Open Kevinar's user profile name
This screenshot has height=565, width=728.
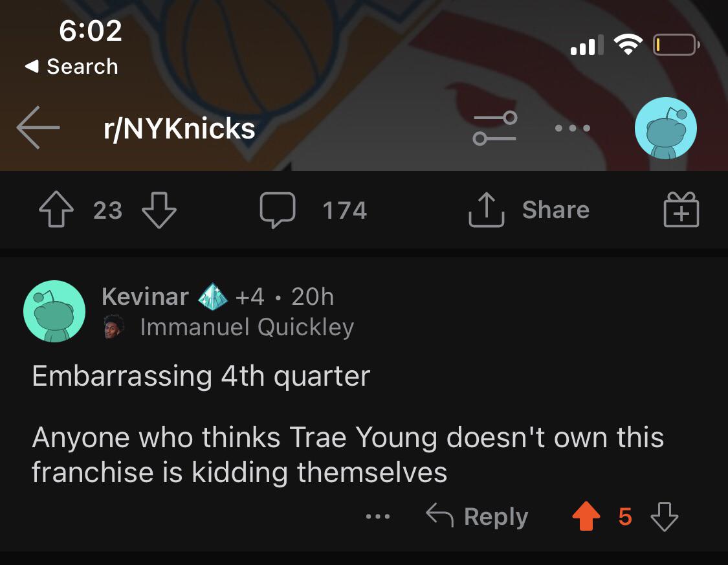click(145, 296)
